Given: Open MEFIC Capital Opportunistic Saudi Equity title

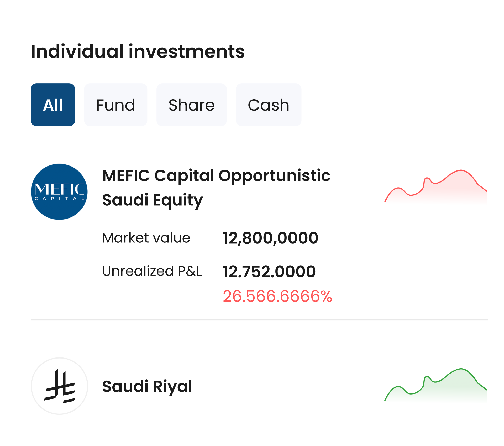Looking at the screenshot, I should point(216,175).
